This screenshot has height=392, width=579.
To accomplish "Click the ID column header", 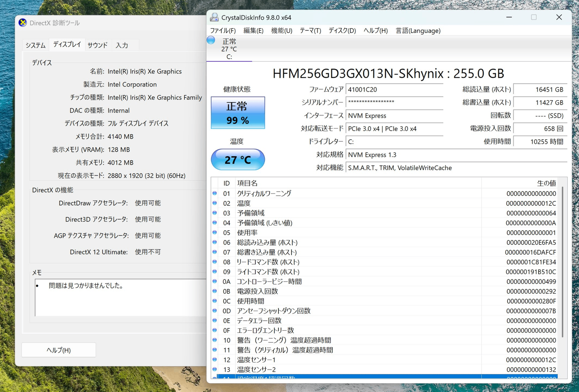I will point(226,183).
